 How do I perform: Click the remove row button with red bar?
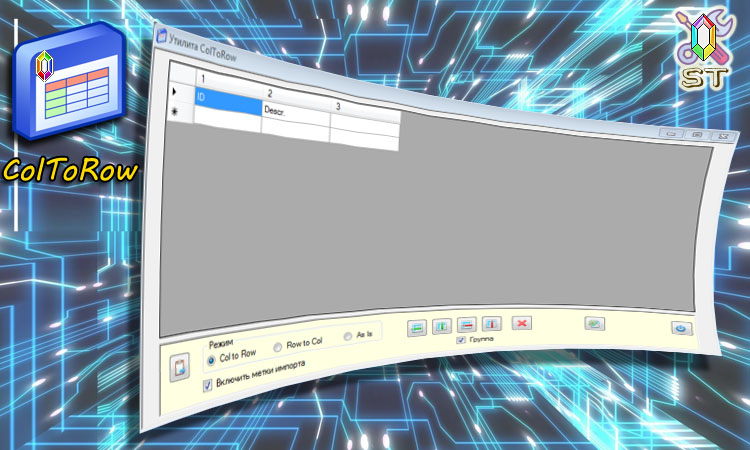[466, 325]
